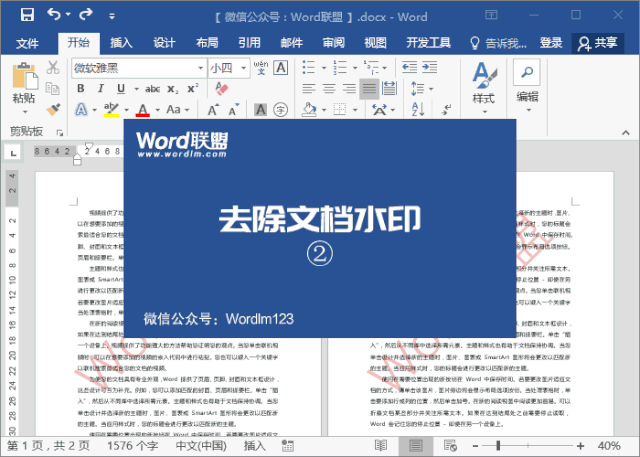Open the 文件 menu
Screen dimensions: 640x457
pyautogui.click(x=27, y=43)
